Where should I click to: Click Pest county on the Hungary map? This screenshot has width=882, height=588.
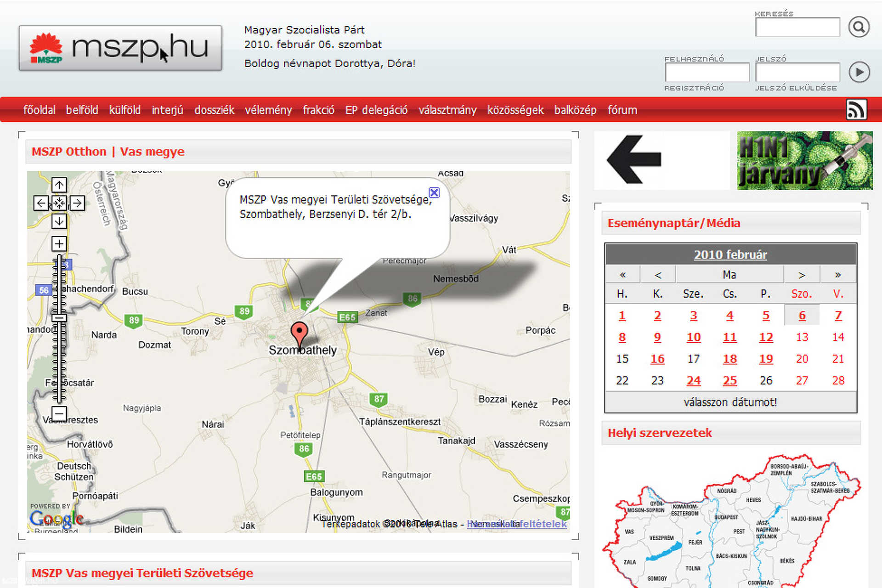tap(739, 531)
